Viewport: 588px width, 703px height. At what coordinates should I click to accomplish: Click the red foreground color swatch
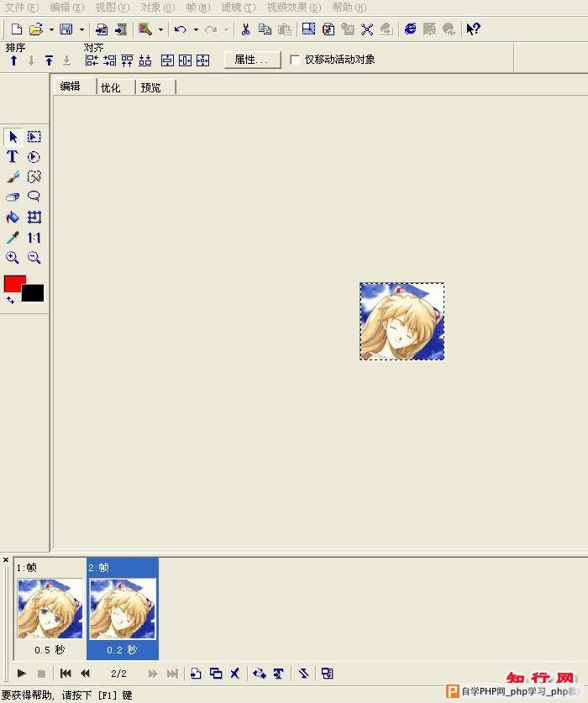[13, 283]
